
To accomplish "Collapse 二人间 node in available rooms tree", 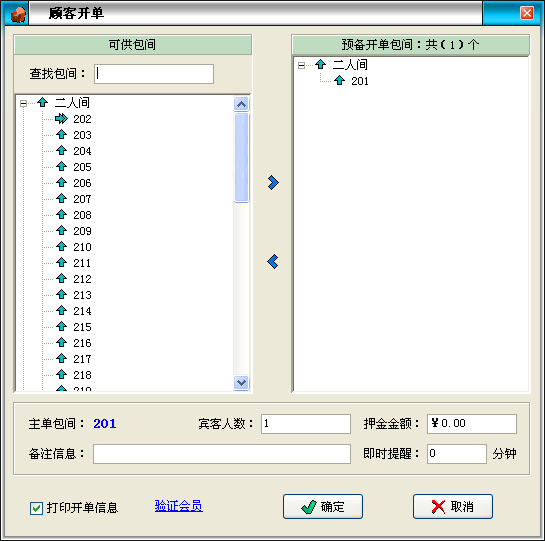I will click(23, 103).
